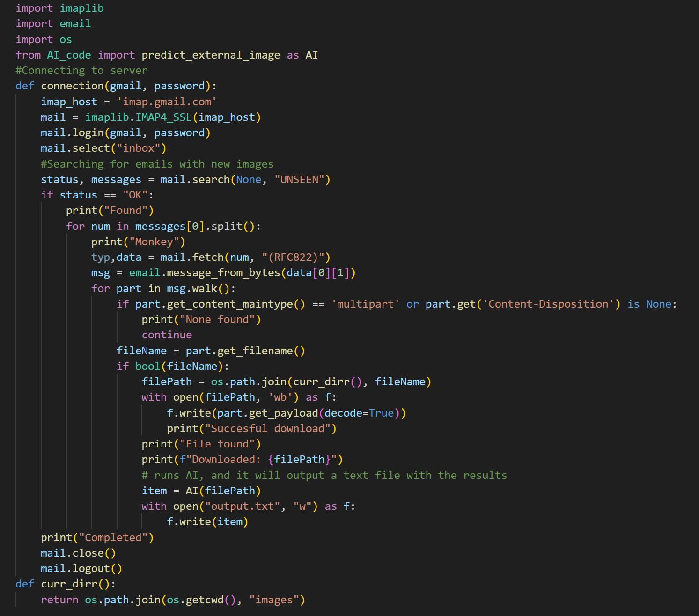Click the imaplib module in the first import line
699x616 pixels.
click(81, 8)
